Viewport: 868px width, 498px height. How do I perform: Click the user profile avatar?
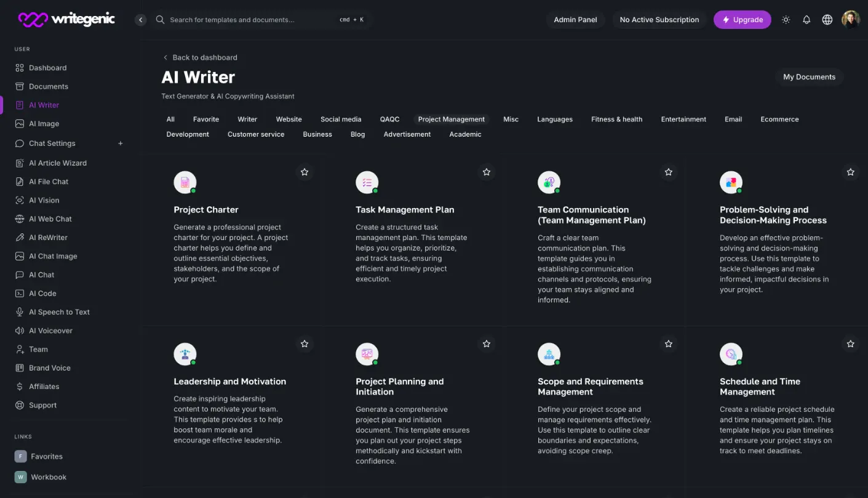pyautogui.click(x=851, y=20)
